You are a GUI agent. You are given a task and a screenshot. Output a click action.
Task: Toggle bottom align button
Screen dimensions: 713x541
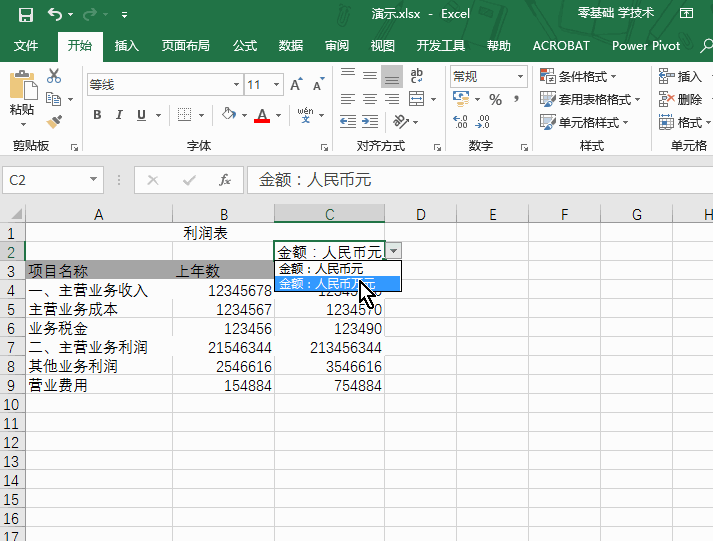pyautogui.click(x=392, y=76)
